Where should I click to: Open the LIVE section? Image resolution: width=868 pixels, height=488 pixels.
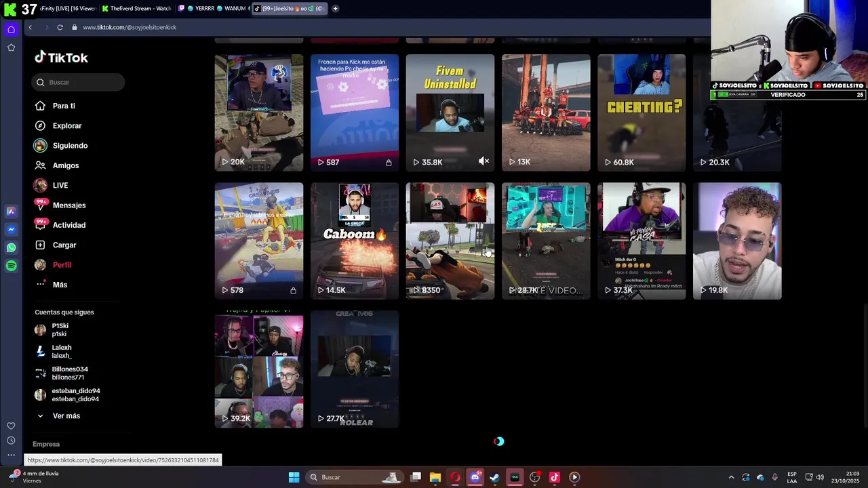click(60, 185)
